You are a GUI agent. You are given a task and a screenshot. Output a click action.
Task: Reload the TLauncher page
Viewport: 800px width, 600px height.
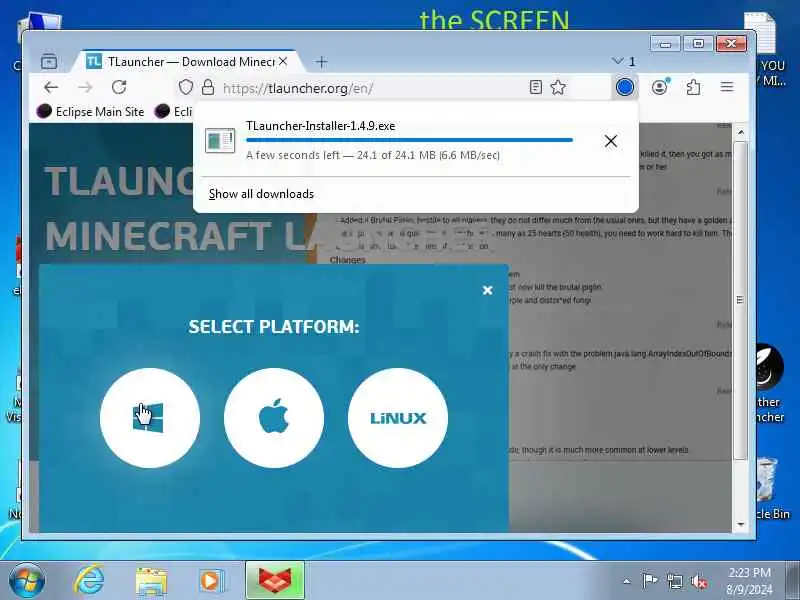click(x=119, y=87)
